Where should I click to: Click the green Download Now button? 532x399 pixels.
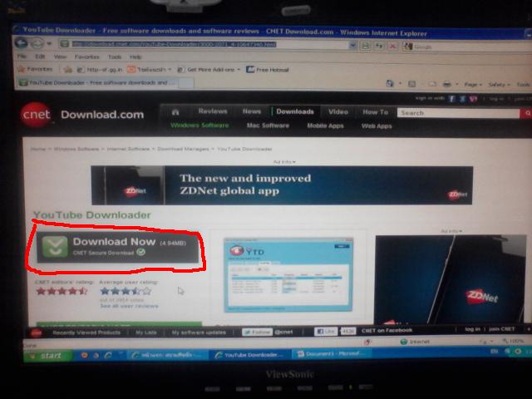click(x=117, y=247)
